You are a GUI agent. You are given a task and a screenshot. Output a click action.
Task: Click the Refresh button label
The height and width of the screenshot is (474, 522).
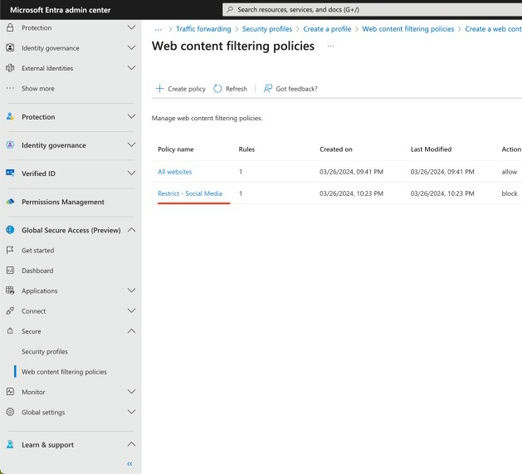coord(236,89)
